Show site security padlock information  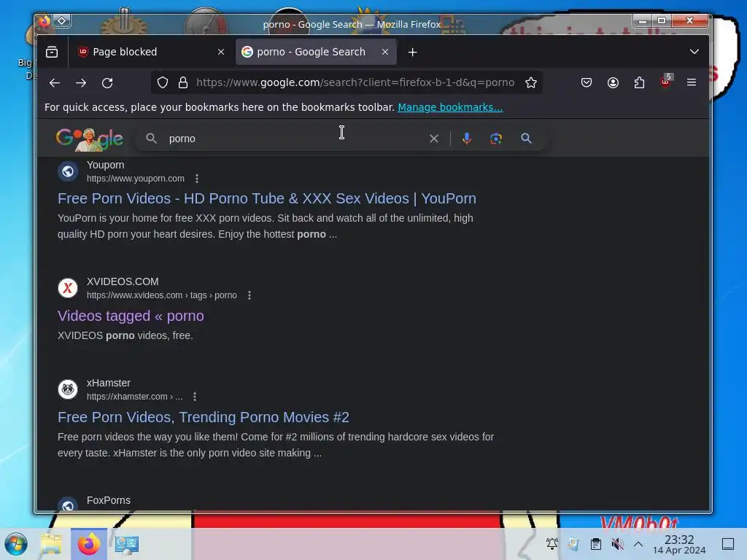(183, 83)
